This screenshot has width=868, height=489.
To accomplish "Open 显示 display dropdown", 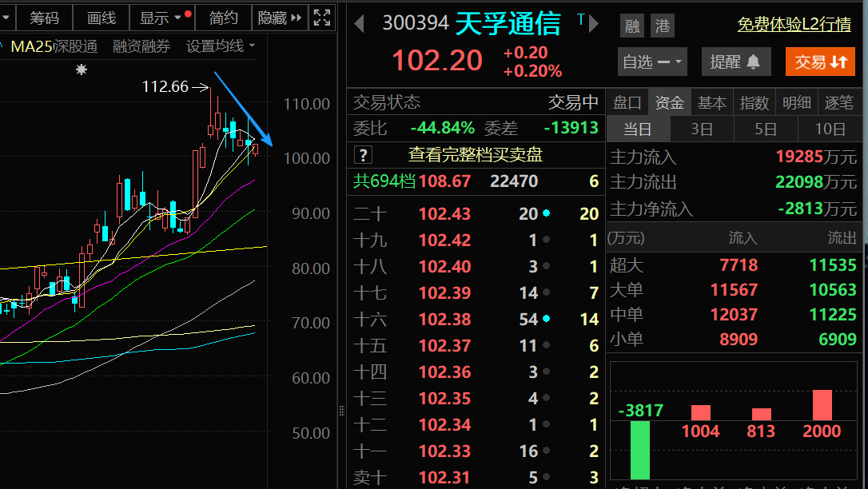I will point(161,18).
